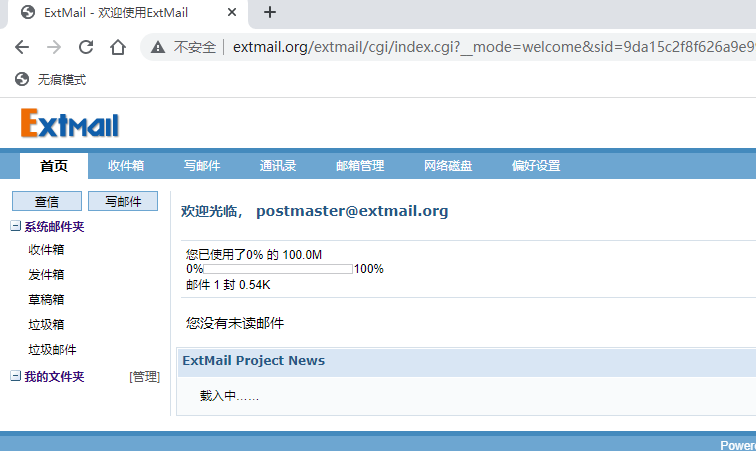The height and width of the screenshot is (451, 756).
Task: Click the [管理] folder management link
Action: point(144,377)
